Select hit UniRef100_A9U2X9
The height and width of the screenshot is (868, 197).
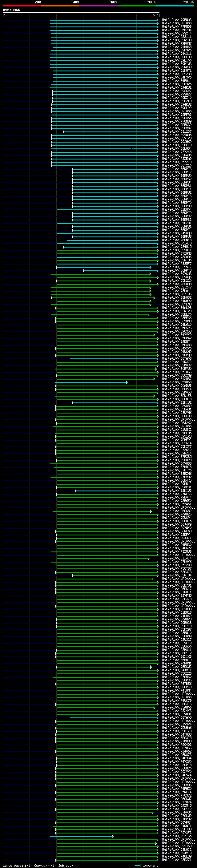(x=177, y=101)
